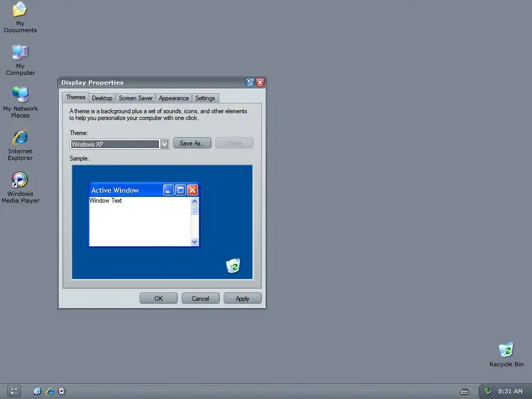The width and height of the screenshot is (532, 399).
Task: Switch to the Screen Saver tab
Action: tap(136, 98)
